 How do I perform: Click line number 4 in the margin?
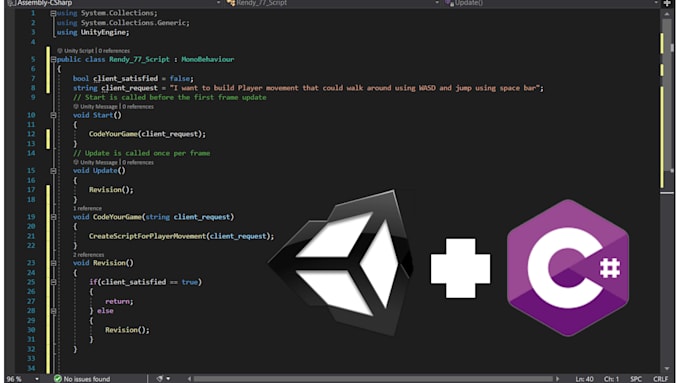click(x=33, y=42)
